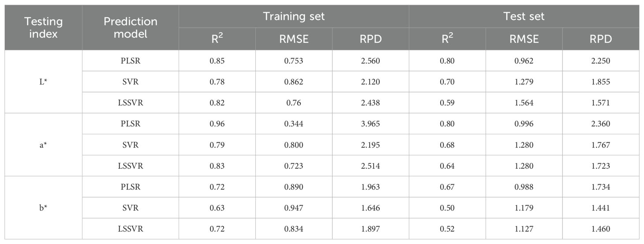Select the test RPD value 1.460
This screenshot has width=644, height=244.
click(x=600, y=229)
